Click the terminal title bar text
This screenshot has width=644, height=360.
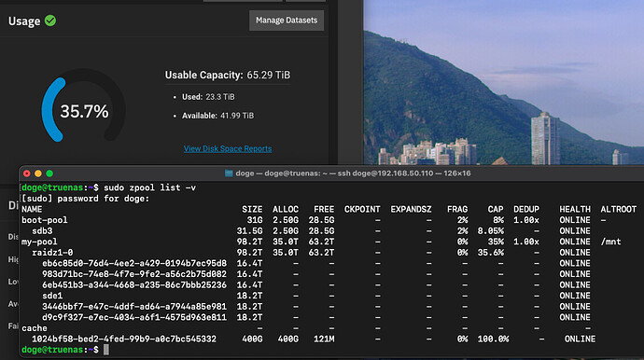point(353,173)
